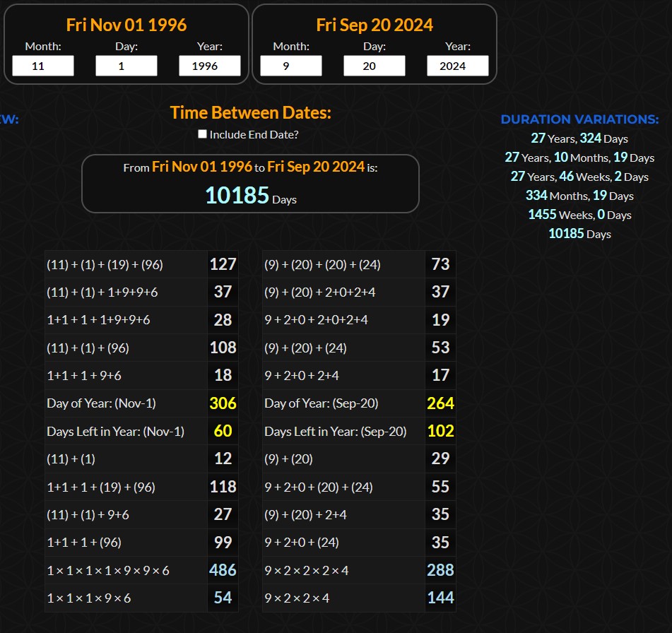Click the 1455 Weeks, 0 Days variation

tap(579, 215)
